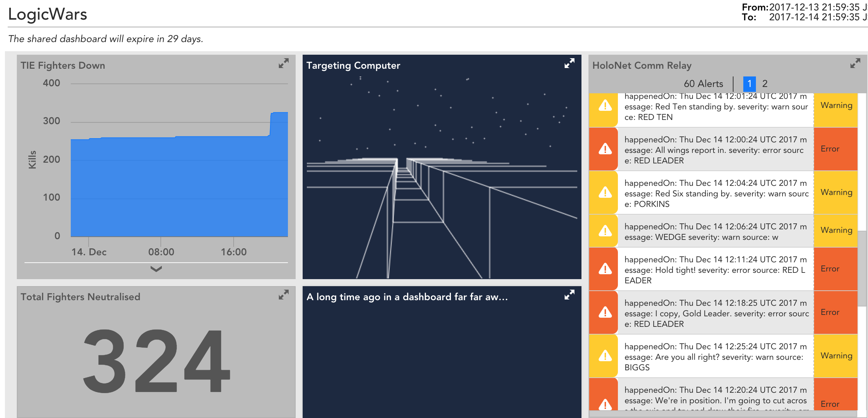The height and width of the screenshot is (418, 868).
Task: Click the 'Targeting Computer' widget title
Action: coord(353,66)
